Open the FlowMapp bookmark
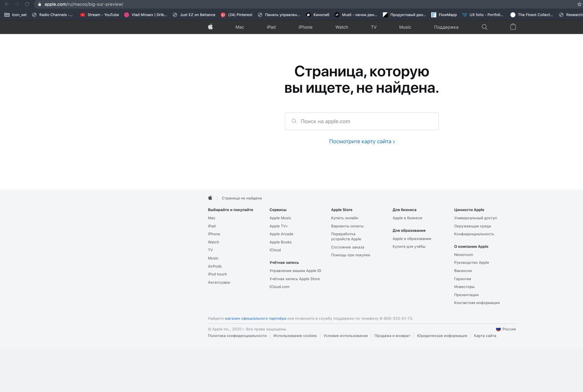The width and height of the screenshot is (583, 392). [x=444, y=15]
